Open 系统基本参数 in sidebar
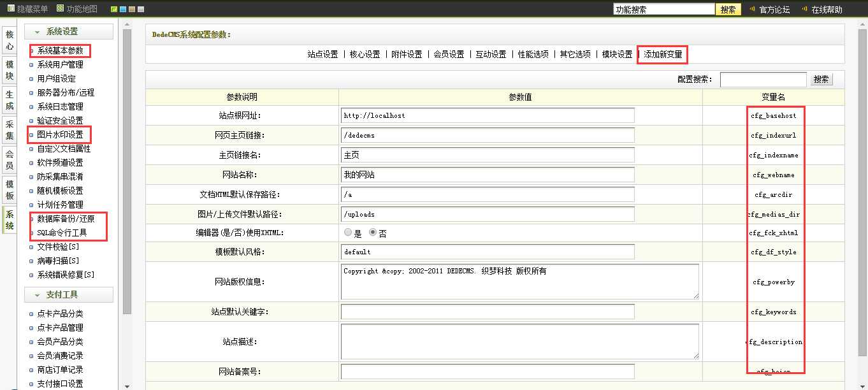Screen dimensions: 868x390 click(x=60, y=50)
